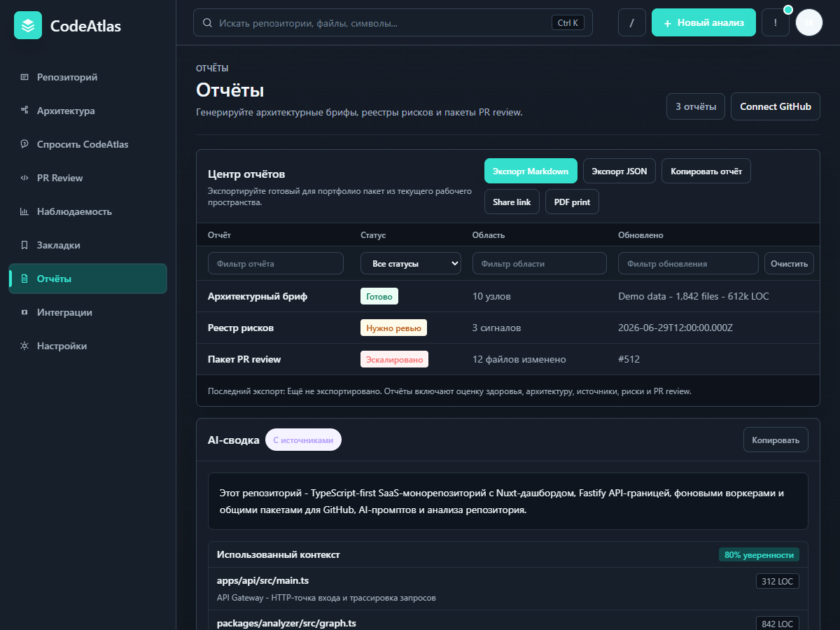Click Очистить filters button
Screen dimensions: 840x630
(789, 263)
